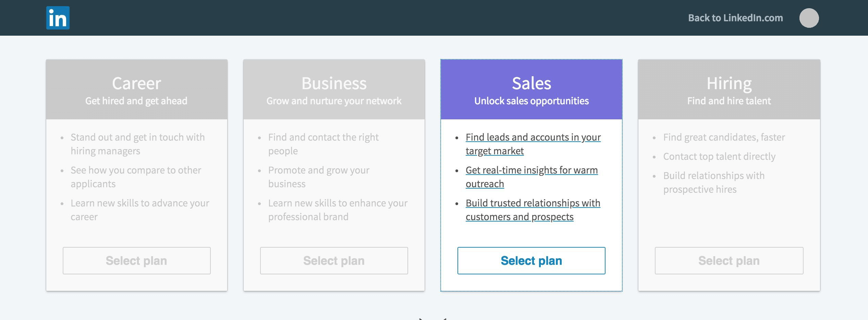868x320 pixels.
Task: Click the Get hired and get ahead subtitle
Action: [x=136, y=101]
